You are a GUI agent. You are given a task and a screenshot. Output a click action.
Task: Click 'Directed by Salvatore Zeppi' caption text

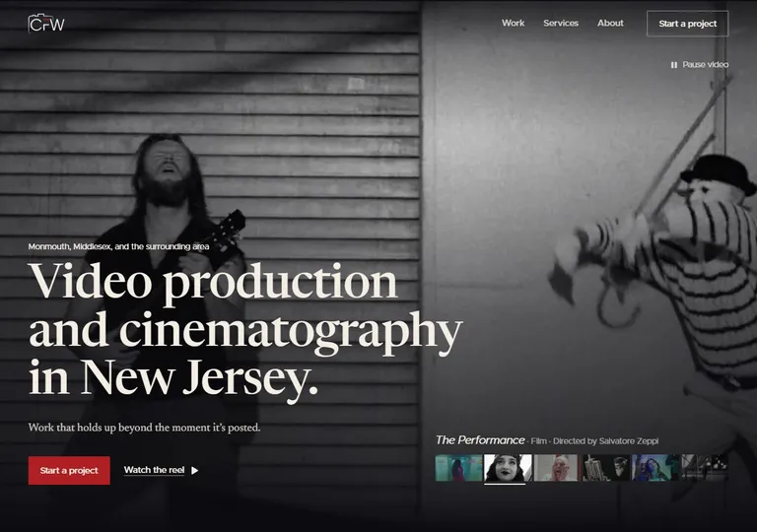605,441
